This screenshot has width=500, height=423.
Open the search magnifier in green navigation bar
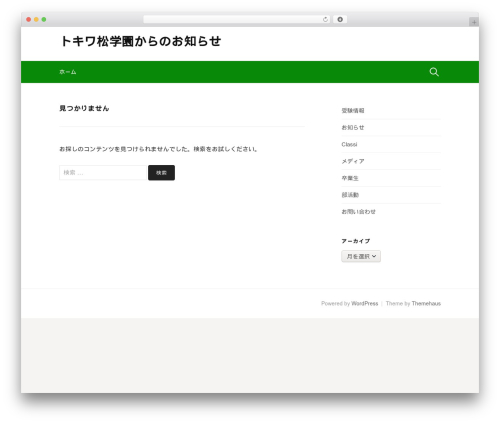coord(434,72)
